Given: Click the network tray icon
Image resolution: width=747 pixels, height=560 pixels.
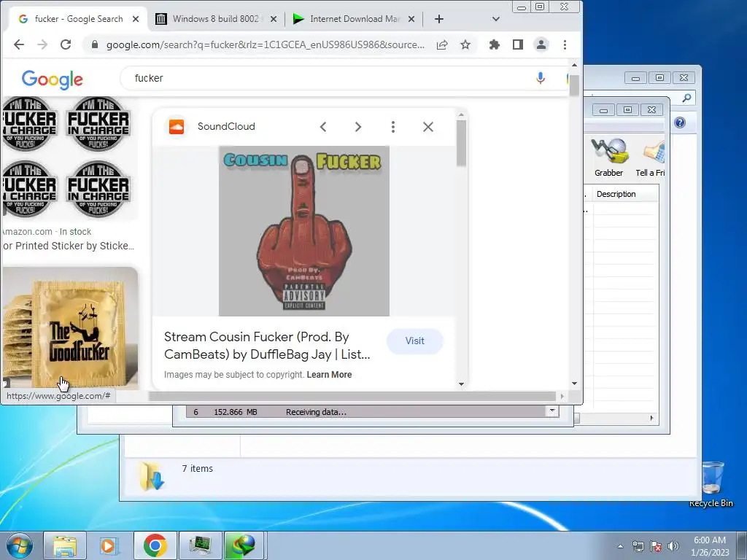Looking at the screenshot, I should pyautogui.click(x=638, y=546).
